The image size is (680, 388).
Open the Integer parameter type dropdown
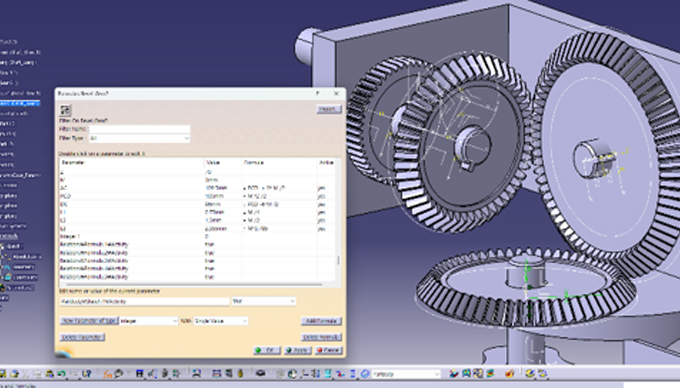click(x=148, y=321)
